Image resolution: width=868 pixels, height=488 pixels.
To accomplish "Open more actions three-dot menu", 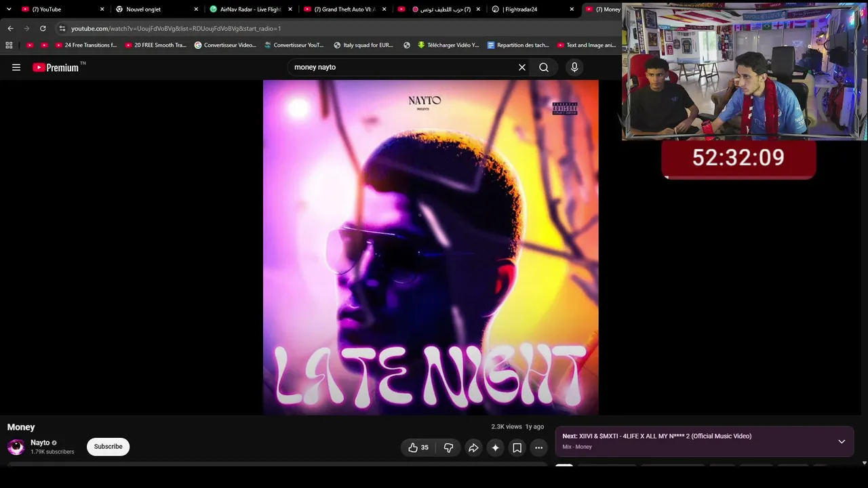I will click(538, 447).
